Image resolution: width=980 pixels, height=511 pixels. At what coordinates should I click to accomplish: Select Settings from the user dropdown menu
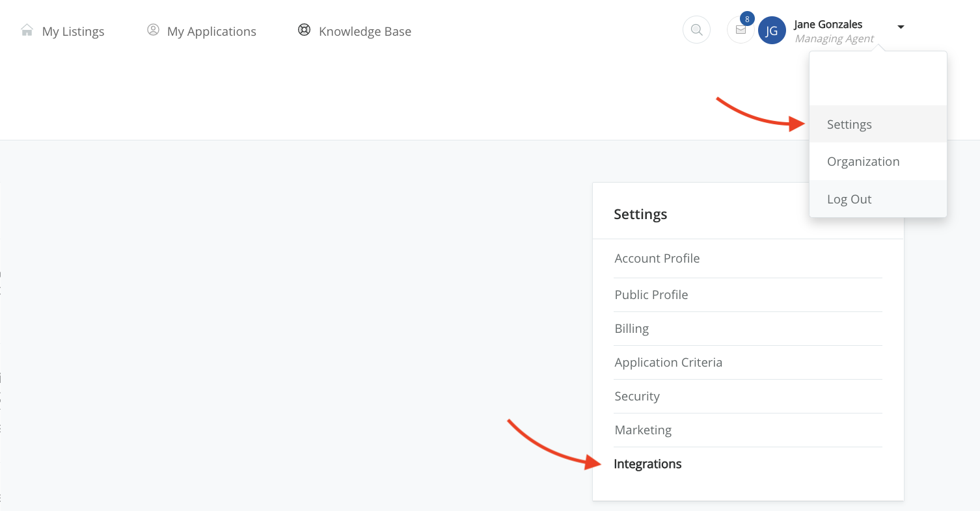[x=849, y=124]
